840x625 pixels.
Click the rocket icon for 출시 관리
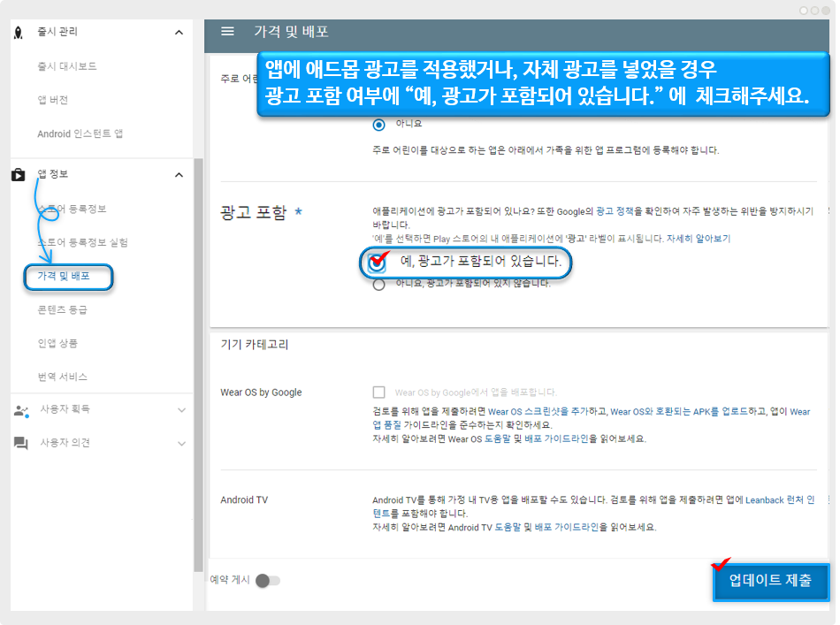tap(19, 33)
